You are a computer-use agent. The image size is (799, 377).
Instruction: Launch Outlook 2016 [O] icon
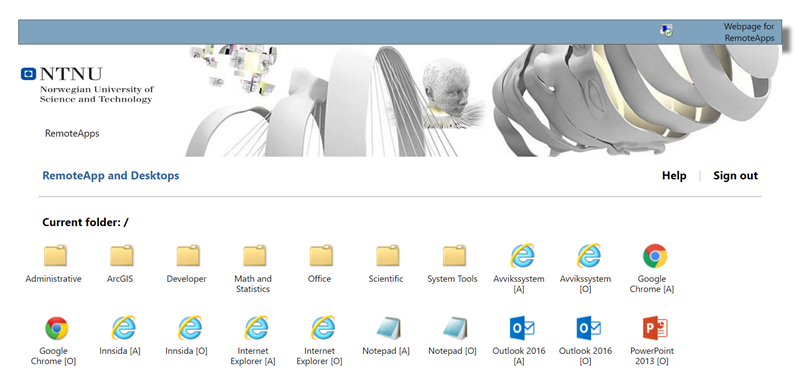pos(589,328)
